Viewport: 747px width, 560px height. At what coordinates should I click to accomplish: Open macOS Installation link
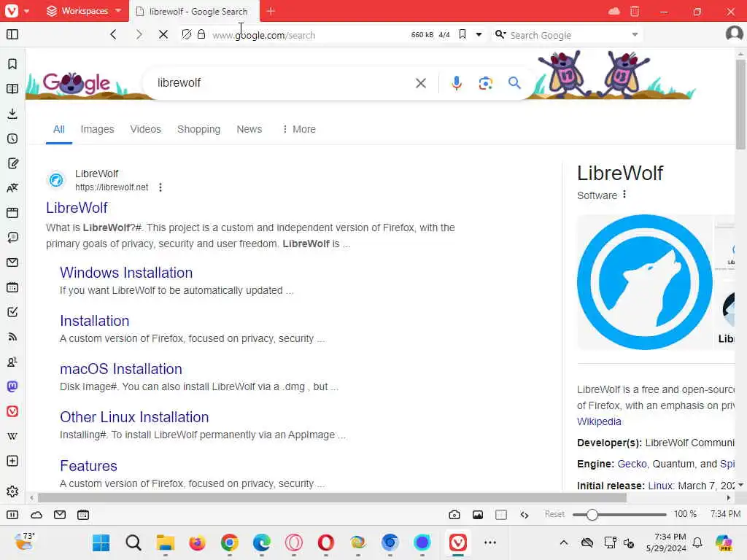click(x=121, y=368)
